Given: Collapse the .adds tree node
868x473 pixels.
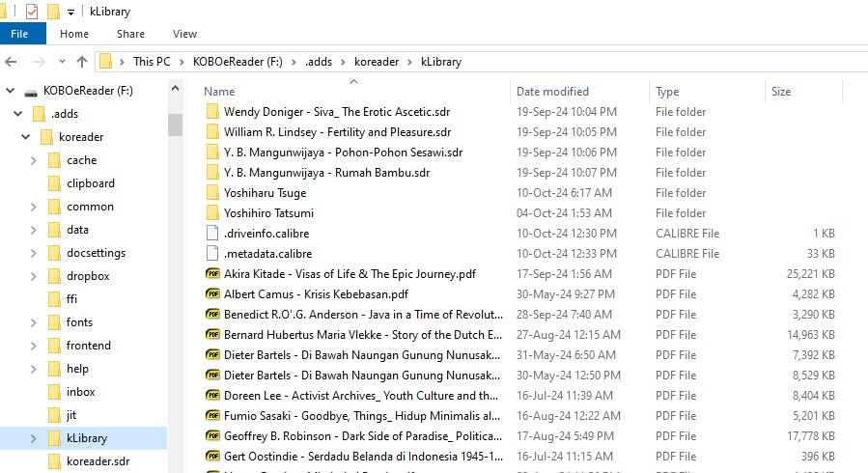Looking at the screenshot, I should (x=17, y=113).
